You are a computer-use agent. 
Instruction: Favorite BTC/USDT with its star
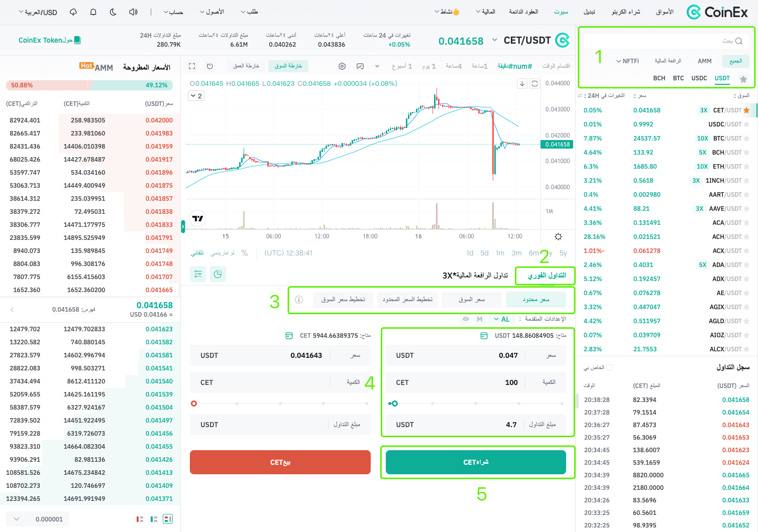[746, 139]
